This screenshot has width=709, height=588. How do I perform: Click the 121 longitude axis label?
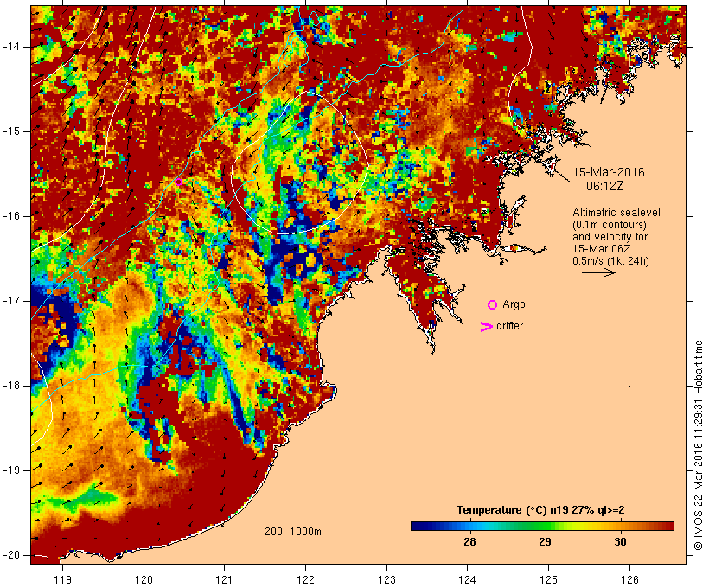pos(224,580)
